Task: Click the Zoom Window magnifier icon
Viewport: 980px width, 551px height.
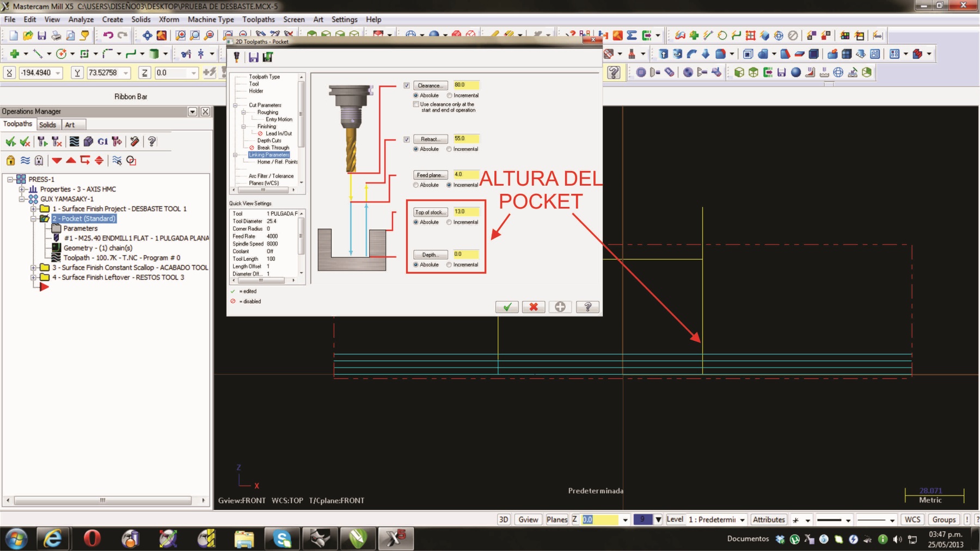Action: coord(180,36)
